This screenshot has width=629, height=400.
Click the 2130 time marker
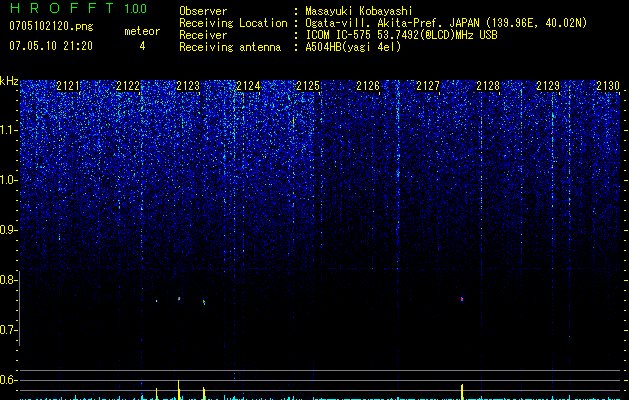coord(608,86)
